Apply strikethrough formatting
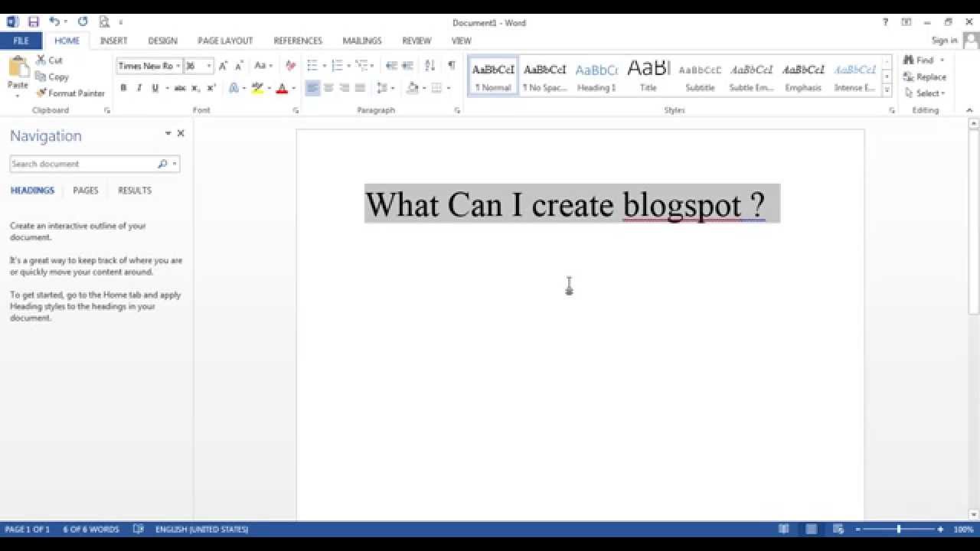The image size is (980, 551). [180, 89]
